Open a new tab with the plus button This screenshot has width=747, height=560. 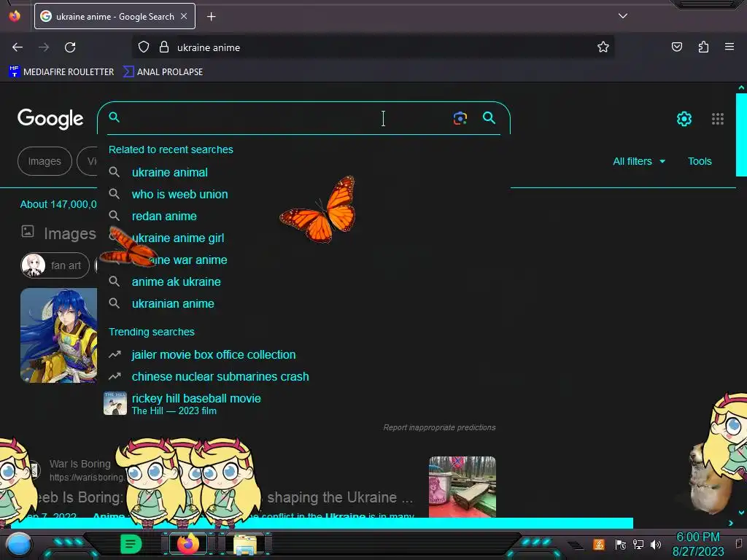211,17
